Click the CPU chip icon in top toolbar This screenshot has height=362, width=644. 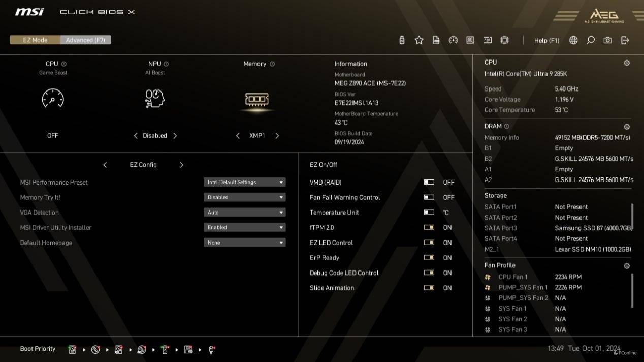[x=505, y=40]
